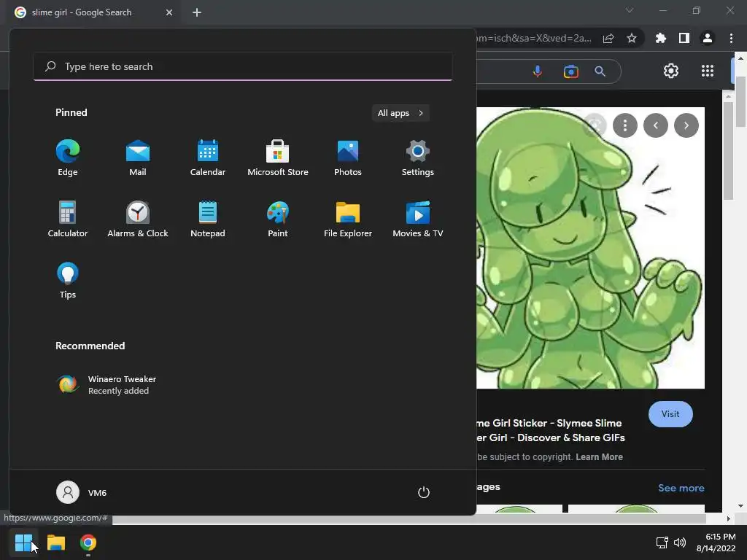Open Settings from pinned apps
747x560 pixels.
(418, 158)
